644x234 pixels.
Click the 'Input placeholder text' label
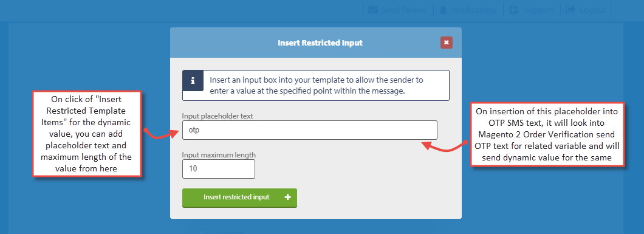pyautogui.click(x=218, y=115)
